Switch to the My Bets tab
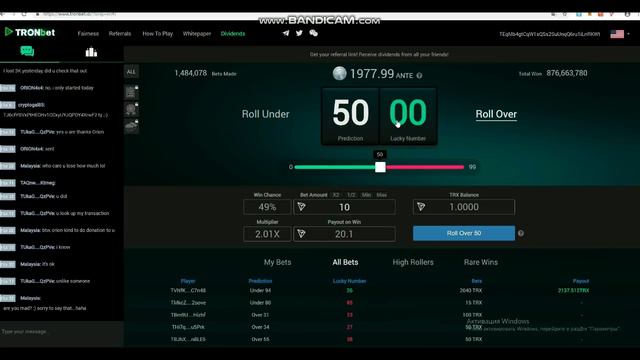The width and height of the screenshot is (640, 360). click(x=278, y=262)
